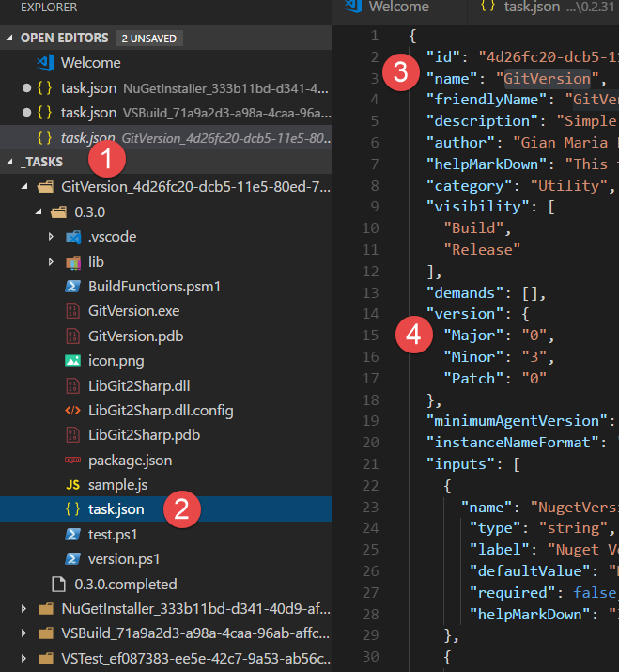This screenshot has height=672, width=619.
Task: Click the VSTest_ef087383 folder icon
Action: tap(46, 658)
